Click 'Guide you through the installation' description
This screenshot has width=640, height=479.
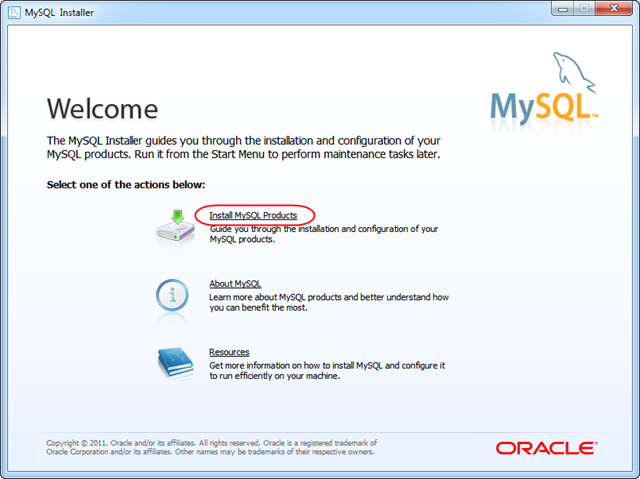pos(324,234)
